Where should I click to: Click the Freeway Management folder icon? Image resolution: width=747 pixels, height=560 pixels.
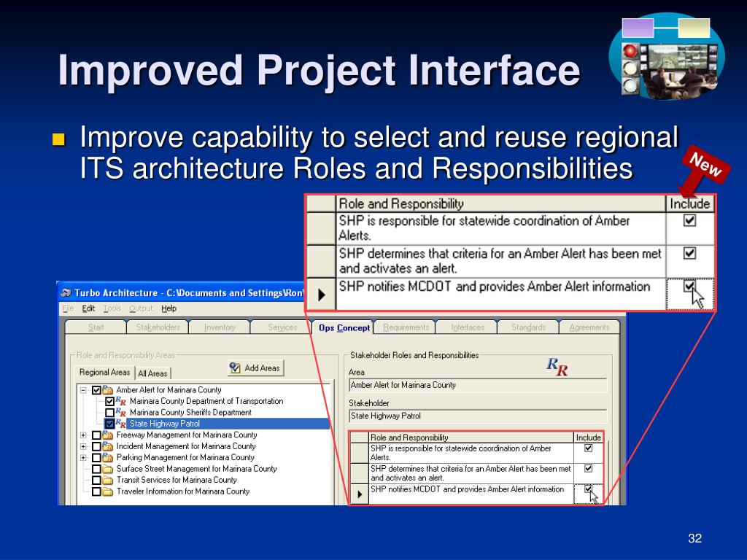coord(107,435)
